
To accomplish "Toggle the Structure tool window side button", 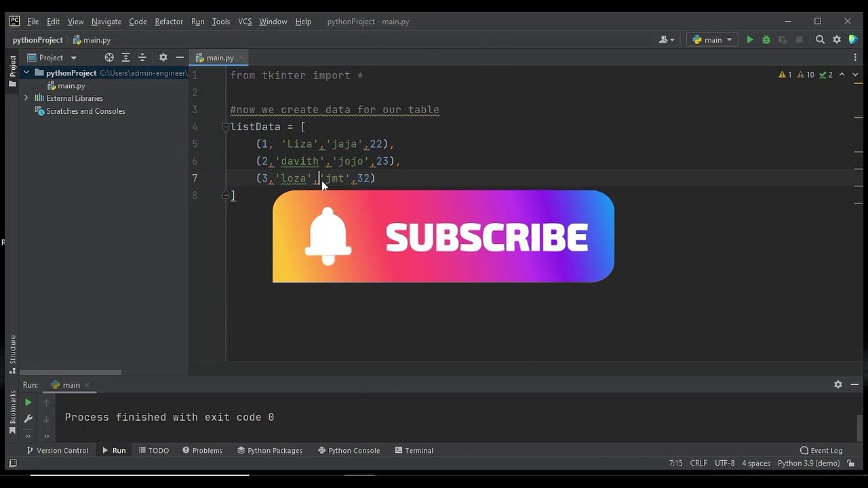I will 12,354.
